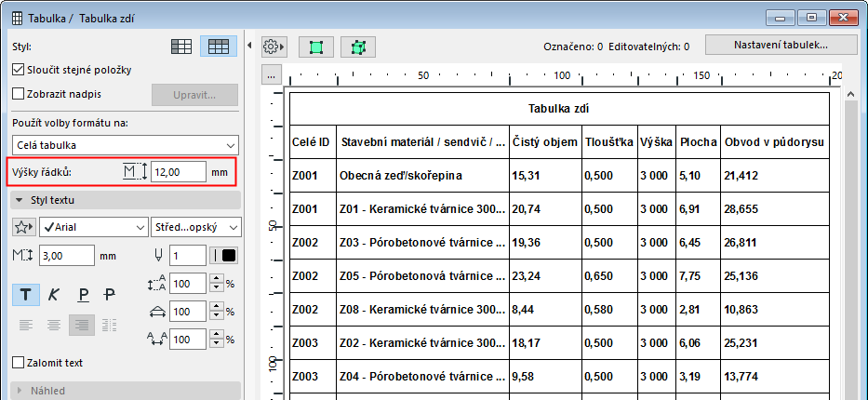The width and height of the screenshot is (868, 400).
Task: Select the 'Výška' column header
Action: tap(657, 142)
